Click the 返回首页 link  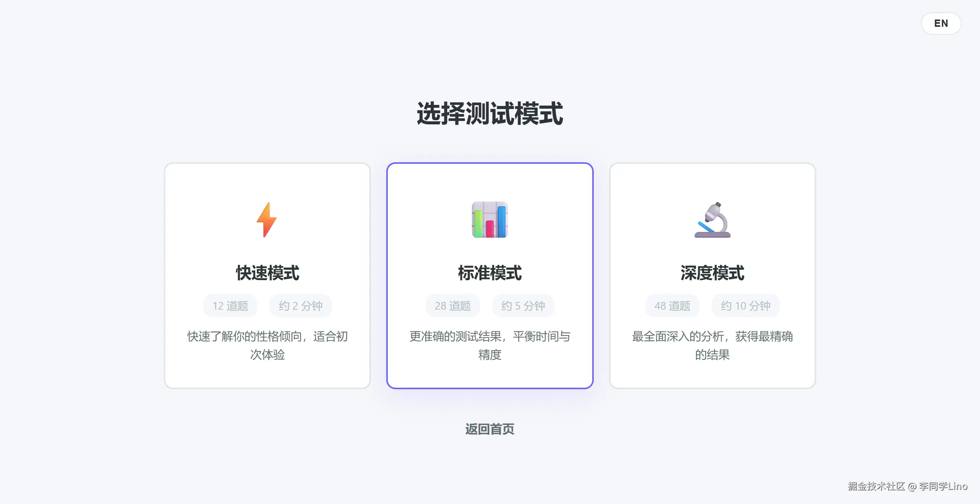pos(490,429)
